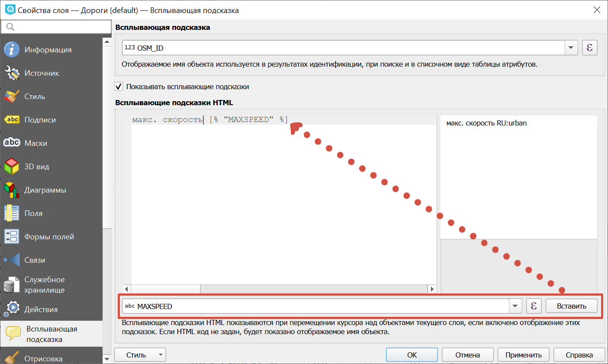Open expression editor next to OSM_ID field
Screen dimensions: 608x364
pyautogui.click(x=589, y=48)
